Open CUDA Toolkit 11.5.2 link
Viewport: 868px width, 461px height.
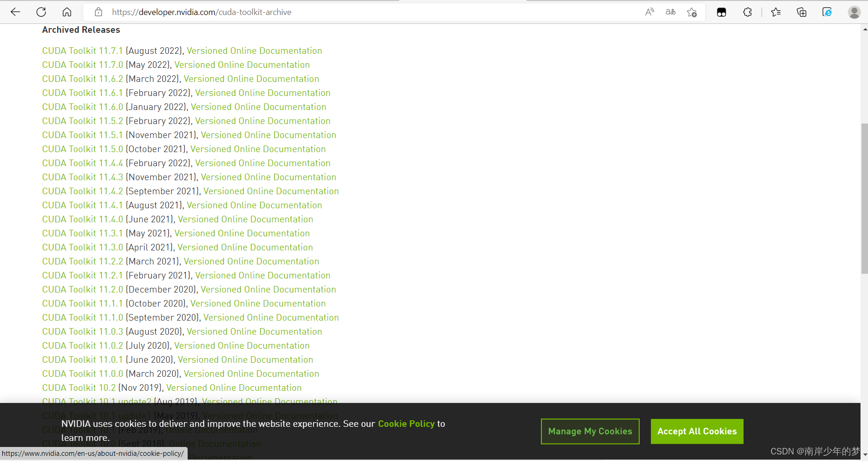82,121
